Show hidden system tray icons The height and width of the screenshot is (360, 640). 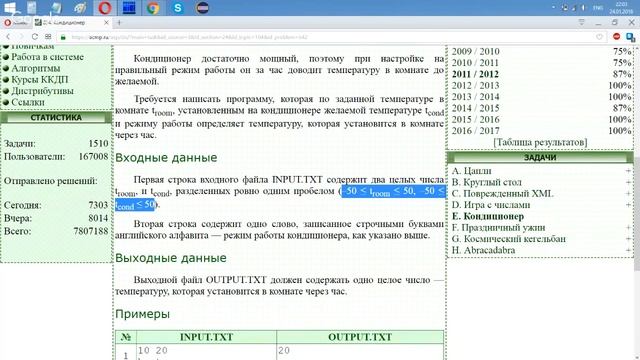tap(554, 7)
